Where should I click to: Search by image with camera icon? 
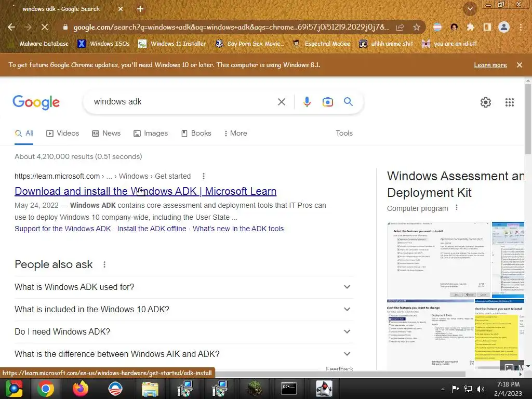pos(328,102)
